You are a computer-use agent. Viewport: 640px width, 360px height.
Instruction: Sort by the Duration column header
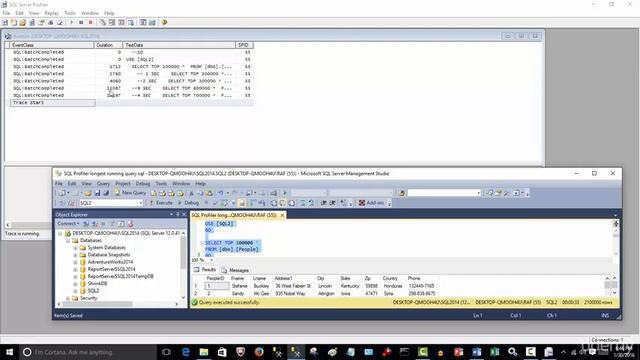108,45
